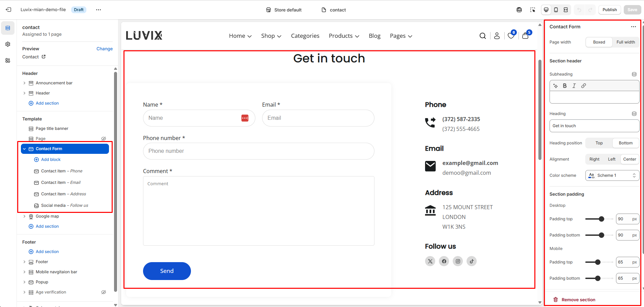Click the italic formatting icon
The height and width of the screenshot is (307, 644).
574,86
